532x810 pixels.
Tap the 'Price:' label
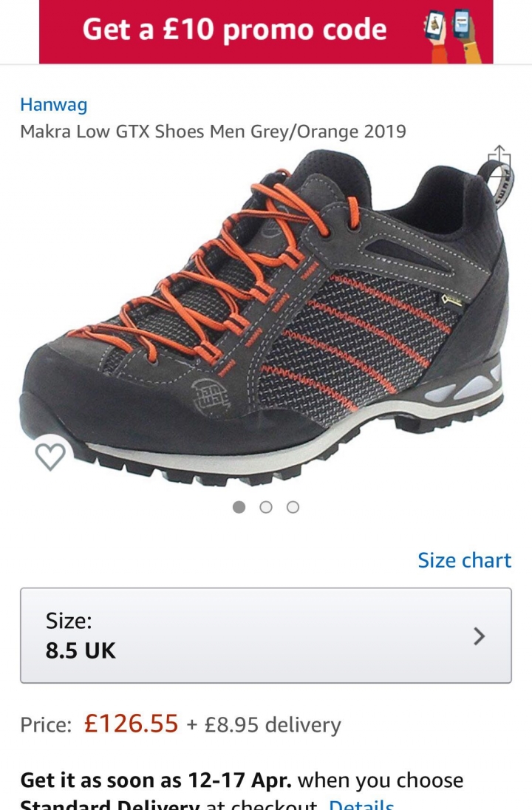pyautogui.click(x=46, y=724)
